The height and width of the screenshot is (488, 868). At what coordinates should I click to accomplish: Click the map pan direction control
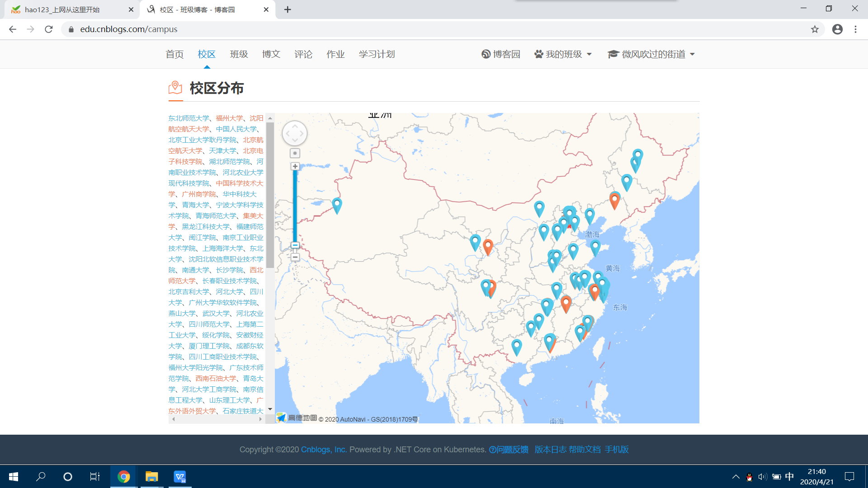click(295, 133)
